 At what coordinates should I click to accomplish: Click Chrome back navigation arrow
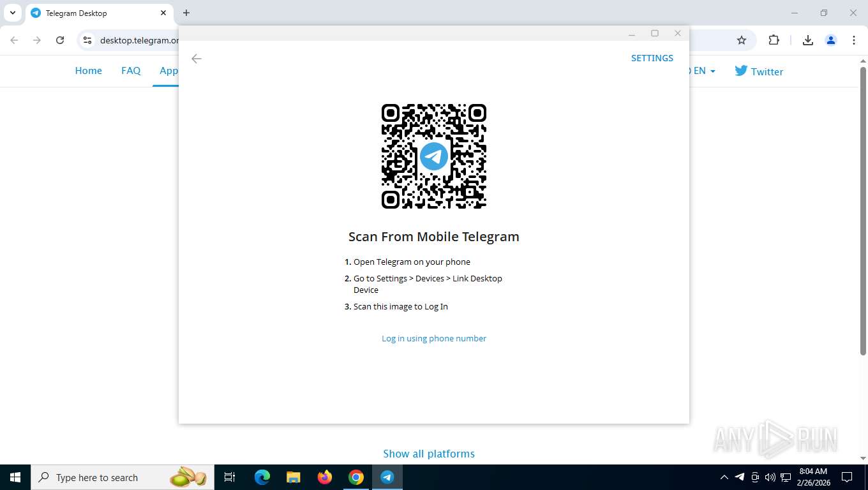[14, 40]
